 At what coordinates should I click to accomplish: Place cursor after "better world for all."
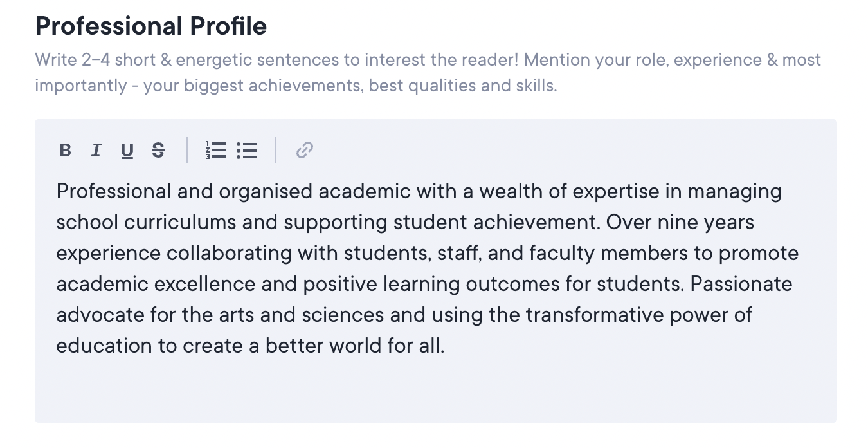[x=445, y=346]
